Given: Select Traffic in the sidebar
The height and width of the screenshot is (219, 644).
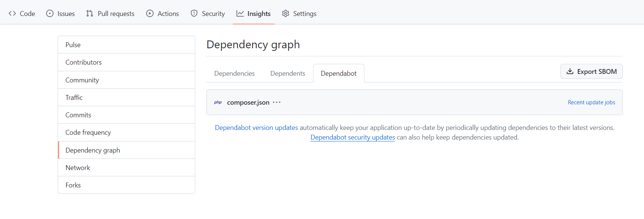Looking at the screenshot, I should (x=74, y=97).
